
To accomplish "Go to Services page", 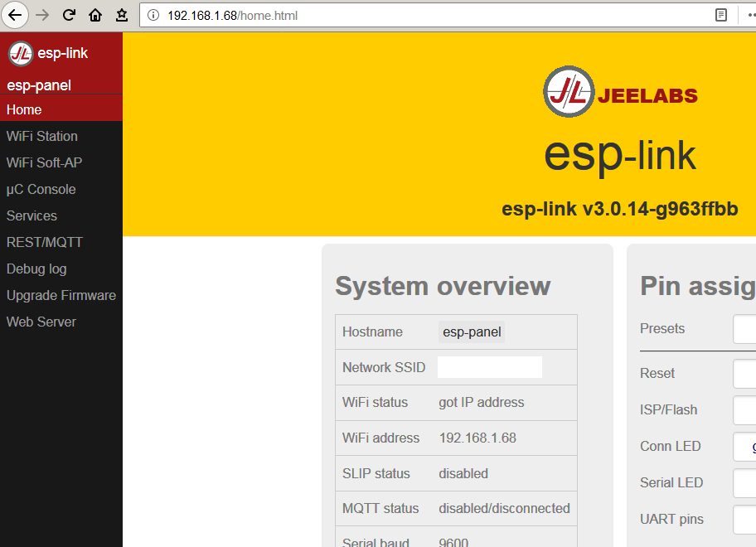I will tap(61, 215).
